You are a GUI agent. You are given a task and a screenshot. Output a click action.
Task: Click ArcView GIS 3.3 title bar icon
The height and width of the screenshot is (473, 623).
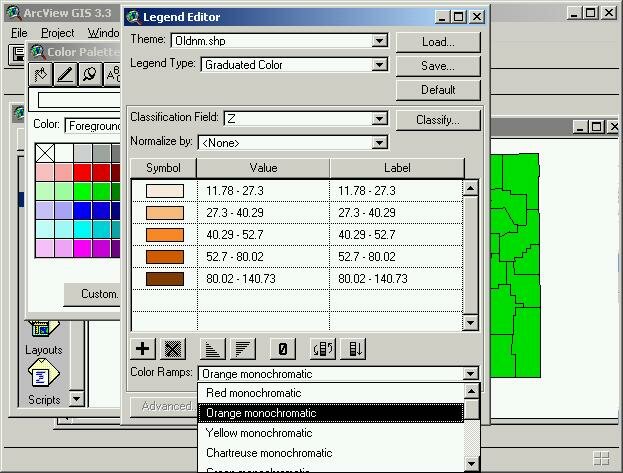13,13
